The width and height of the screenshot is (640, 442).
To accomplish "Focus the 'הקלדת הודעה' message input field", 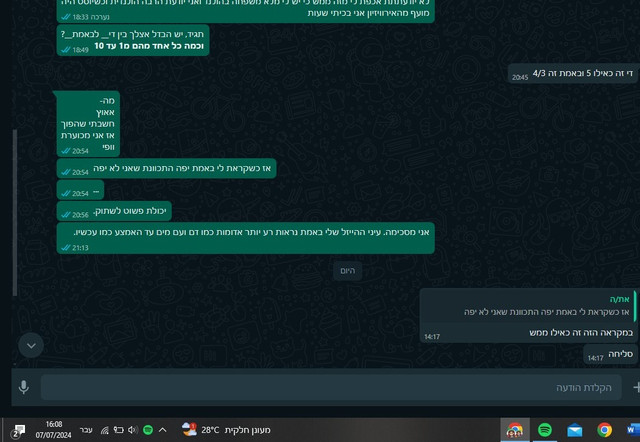I will point(331,387).
